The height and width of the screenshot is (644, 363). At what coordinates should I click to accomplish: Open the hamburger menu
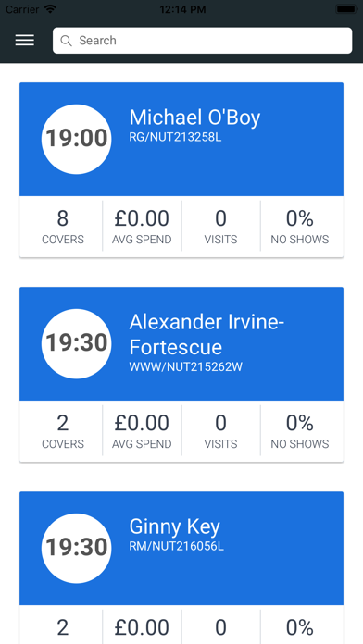pyautogui.click(x=25, y=41)
